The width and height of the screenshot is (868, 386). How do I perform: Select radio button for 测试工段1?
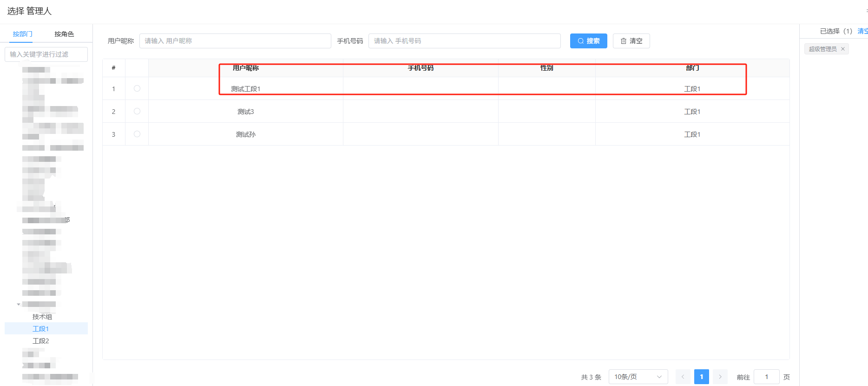pos(137,88)
